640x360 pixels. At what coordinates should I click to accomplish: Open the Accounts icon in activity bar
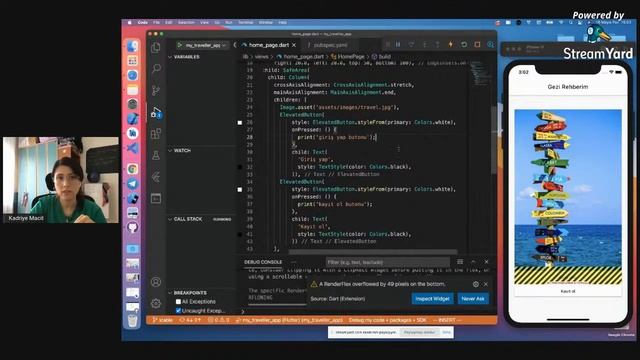point(156,282)
